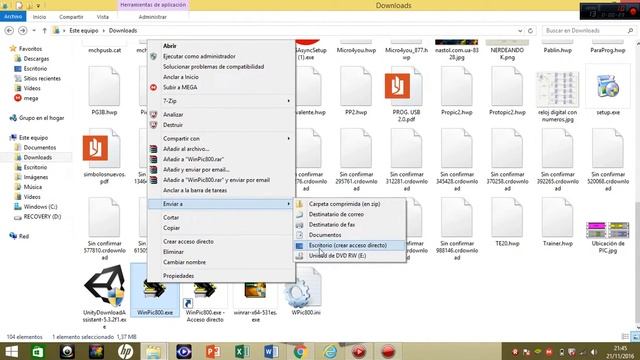Open Internet Explorer from the taskbar
Viewport: 640px width, 360px height.
coord(329,351)
